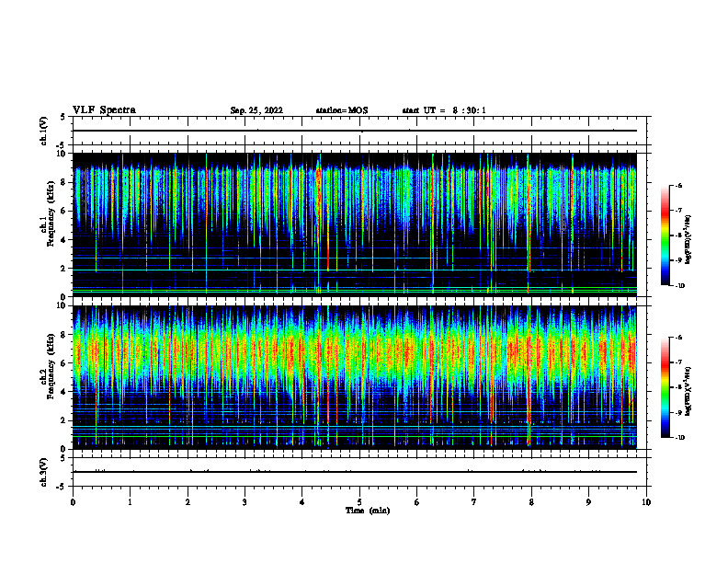Click the "4" kHz tick on ch.1 frequency axis
Image resolution: width=728 pixels, height=563 pixels.
[64, 240]
